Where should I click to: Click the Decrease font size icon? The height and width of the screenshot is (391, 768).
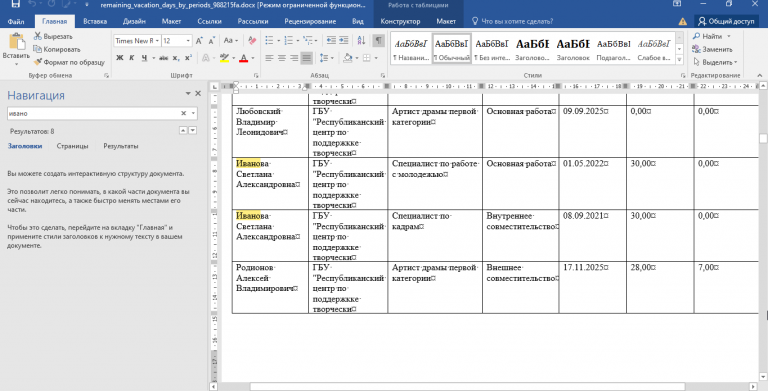[212, 41]
